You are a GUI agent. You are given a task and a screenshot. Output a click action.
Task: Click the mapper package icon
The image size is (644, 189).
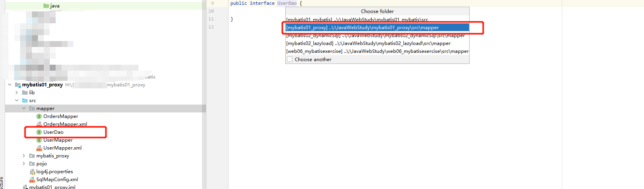(x=32, y=109)
